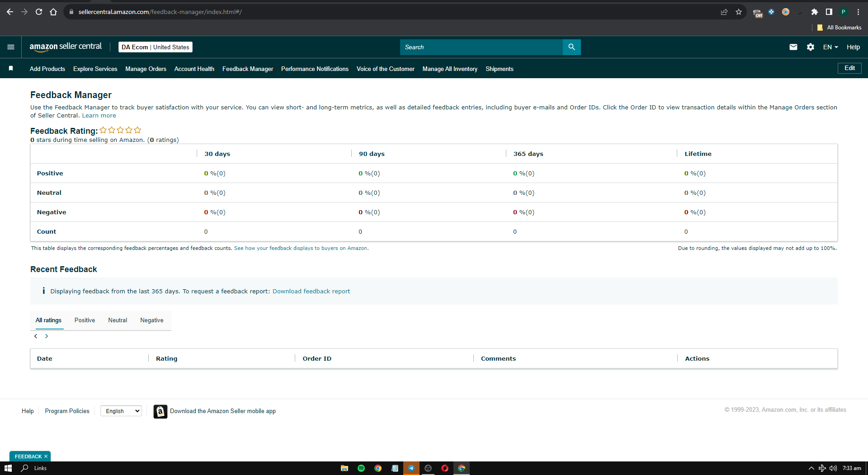Open Manage All Inventory

tap(450, 69)
